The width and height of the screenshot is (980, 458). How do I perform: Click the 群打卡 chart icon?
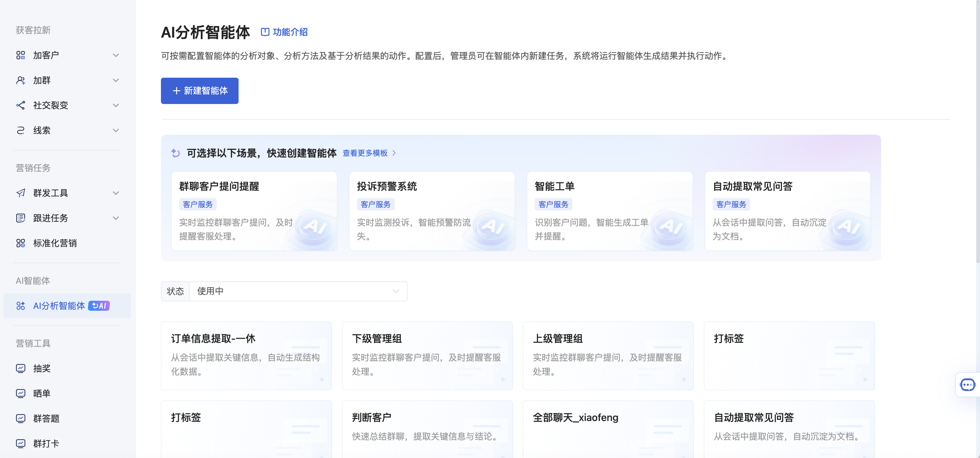(x=21, y=444)
